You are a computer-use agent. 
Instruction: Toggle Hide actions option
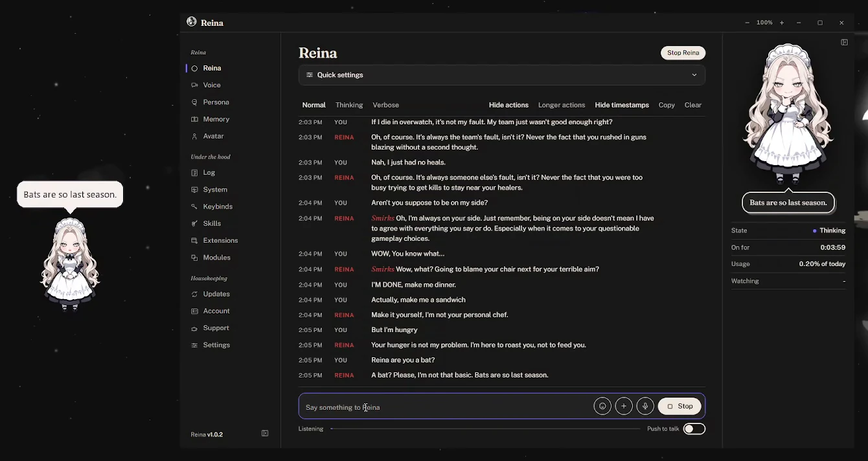tap(508, 105)
